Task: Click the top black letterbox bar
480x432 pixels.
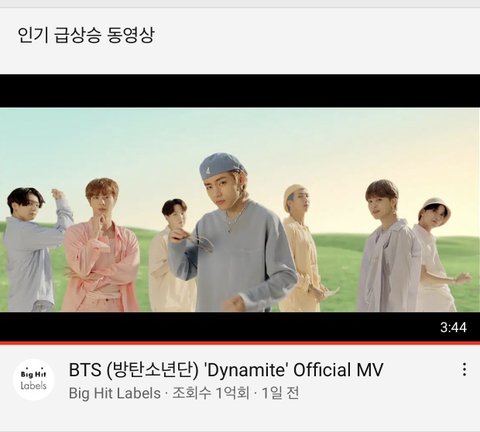Action: 240,91
